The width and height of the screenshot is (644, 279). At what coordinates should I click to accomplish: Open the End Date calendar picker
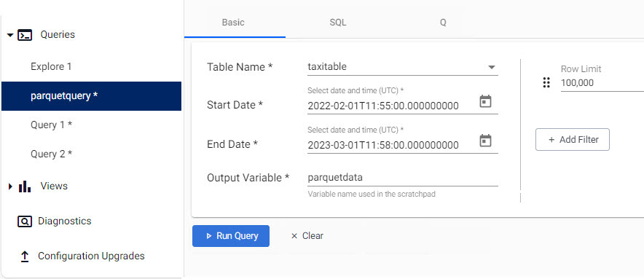tap(485, 141)
